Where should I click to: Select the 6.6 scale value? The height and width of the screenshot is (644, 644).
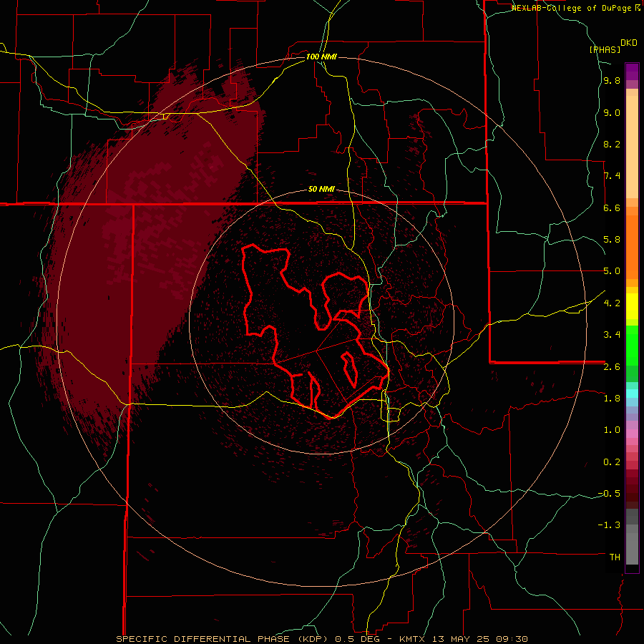tap(612, 208)
